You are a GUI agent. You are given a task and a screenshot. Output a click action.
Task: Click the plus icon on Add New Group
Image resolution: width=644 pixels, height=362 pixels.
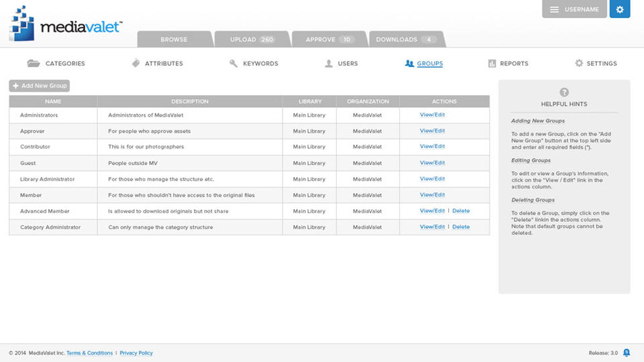click(15, 86)
